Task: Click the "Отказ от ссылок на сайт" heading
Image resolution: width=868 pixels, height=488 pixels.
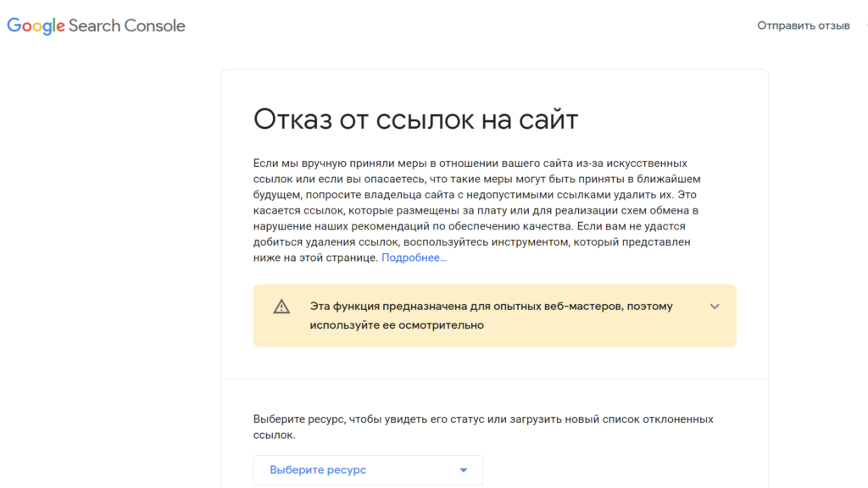Action: (415, 119)
